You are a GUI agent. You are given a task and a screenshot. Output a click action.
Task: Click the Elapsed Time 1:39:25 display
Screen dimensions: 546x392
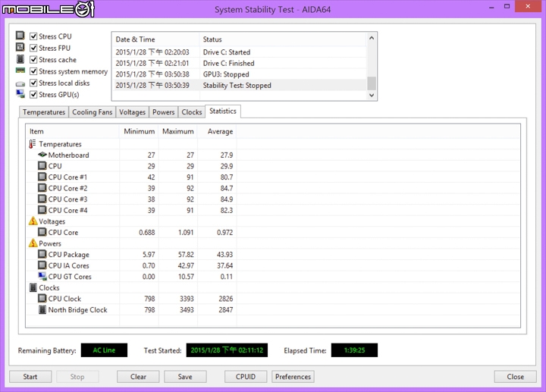(x=354, y=350)
